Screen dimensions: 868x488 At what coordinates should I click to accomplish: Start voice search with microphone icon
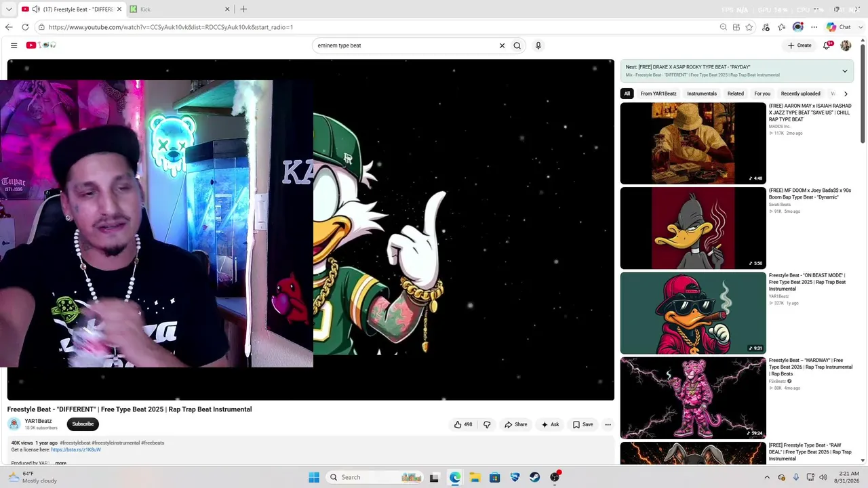coord(538,45)
